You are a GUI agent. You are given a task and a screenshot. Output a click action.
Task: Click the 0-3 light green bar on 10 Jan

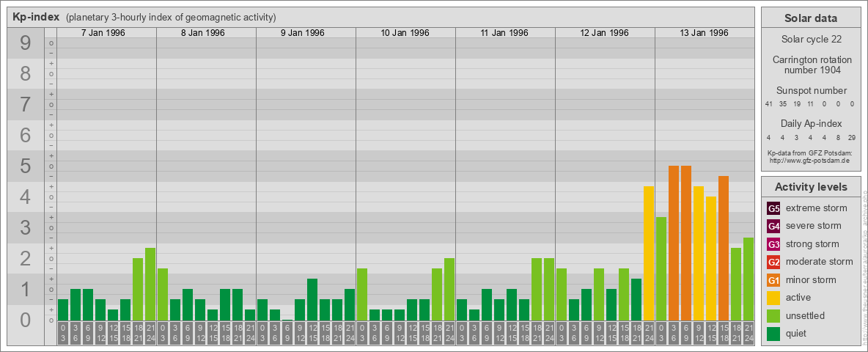click(362, 295)
